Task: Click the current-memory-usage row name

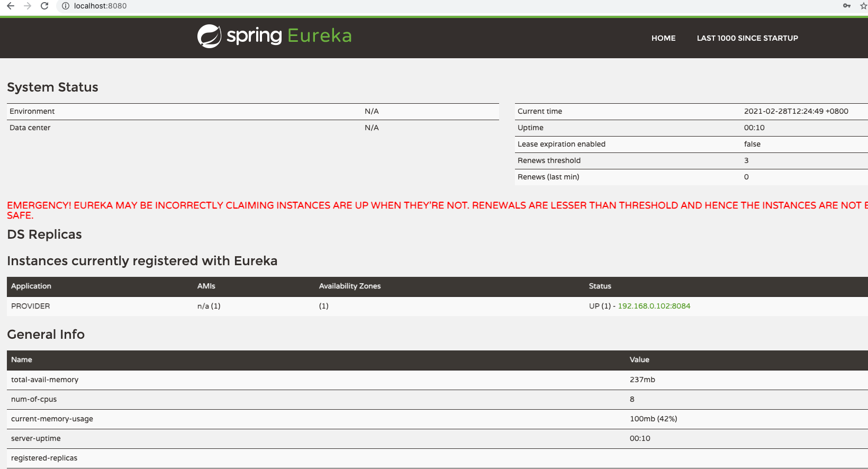Action: [52, 419]
